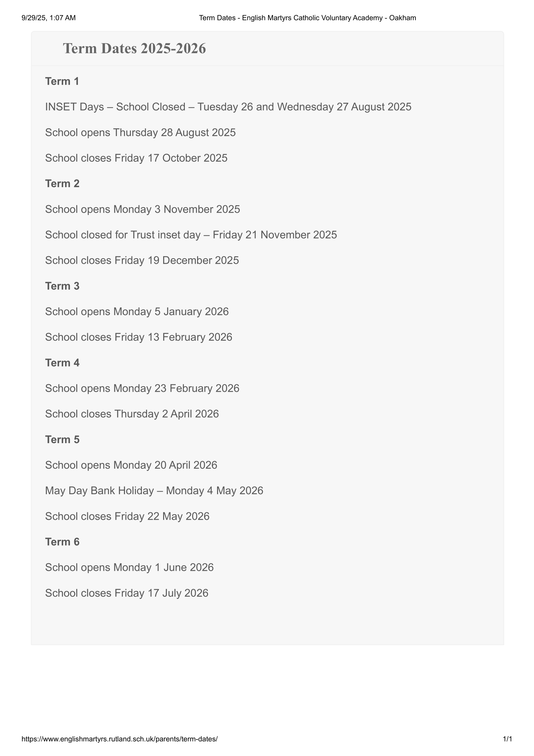
Task: Click the Term Dates 2025-2026 heading
Action: click(x=134, y=48)
